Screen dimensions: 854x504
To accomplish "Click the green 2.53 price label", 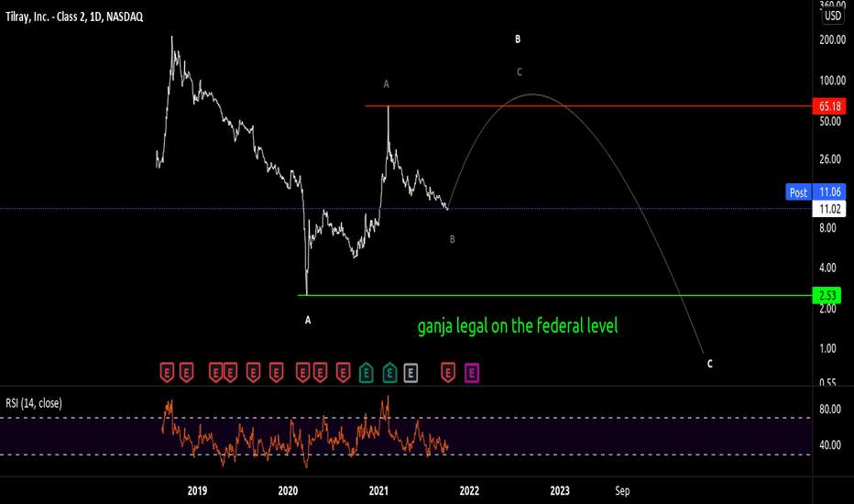I will (827, 295).
